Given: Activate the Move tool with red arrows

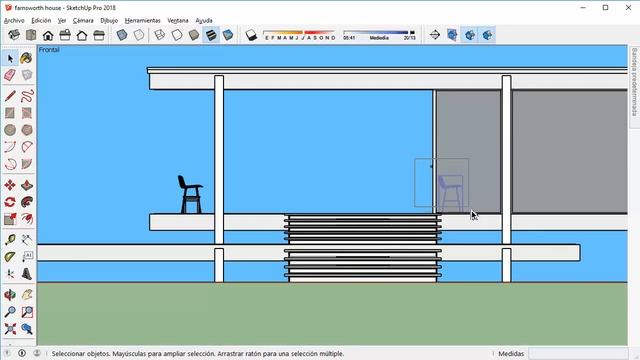Looking at the screenshot, I should pos(10,185).
